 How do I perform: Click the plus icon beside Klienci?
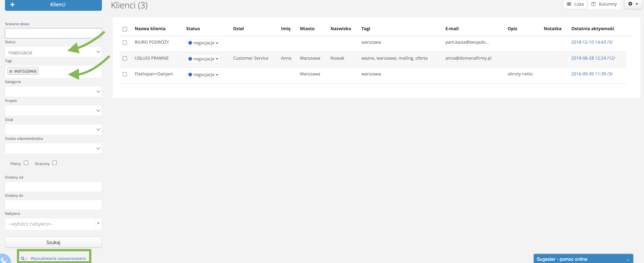click(13, 5)
